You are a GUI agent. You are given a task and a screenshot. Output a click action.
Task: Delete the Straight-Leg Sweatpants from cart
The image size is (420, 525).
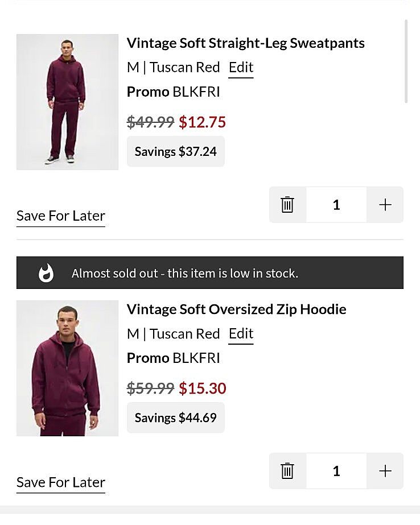(x=287, y=205)
